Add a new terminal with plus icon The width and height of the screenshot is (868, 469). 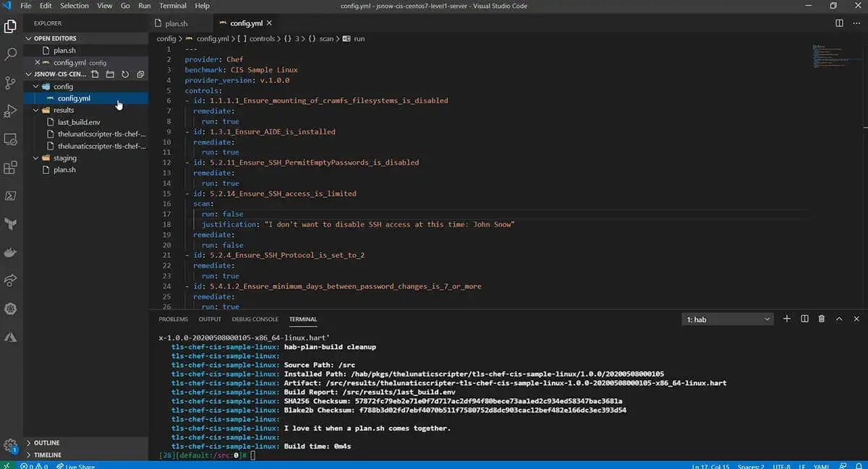[x=786, y=319]
